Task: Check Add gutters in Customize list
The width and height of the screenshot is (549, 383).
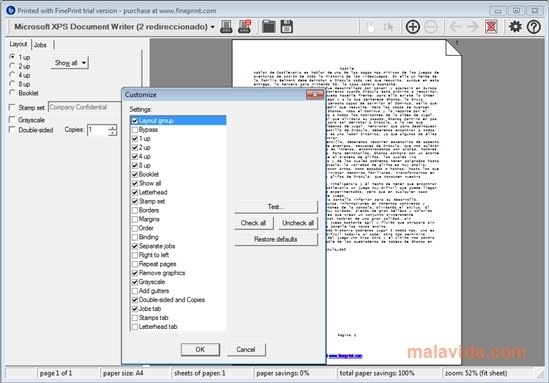Action: (x=135, y=291)
